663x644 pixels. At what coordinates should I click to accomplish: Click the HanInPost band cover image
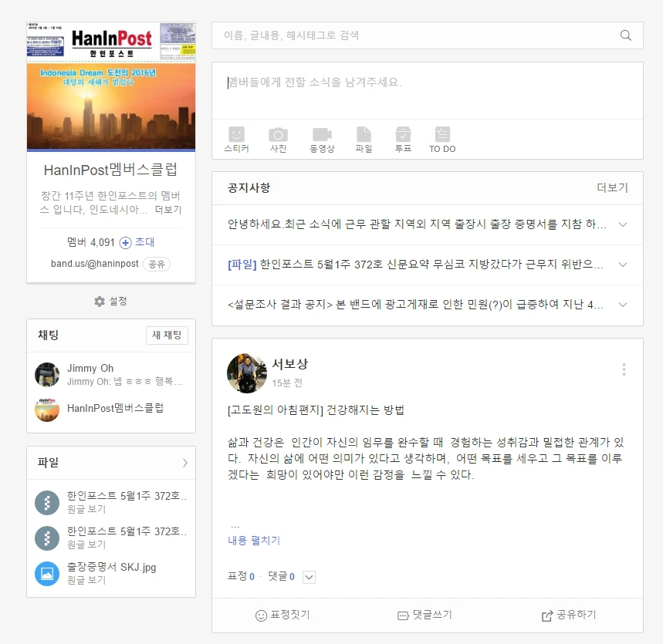[x=111, y=86]
